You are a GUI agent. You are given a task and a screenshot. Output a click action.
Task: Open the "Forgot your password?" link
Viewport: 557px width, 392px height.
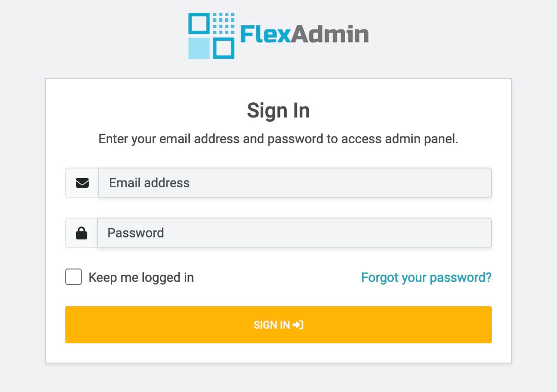tap(426, 278)
